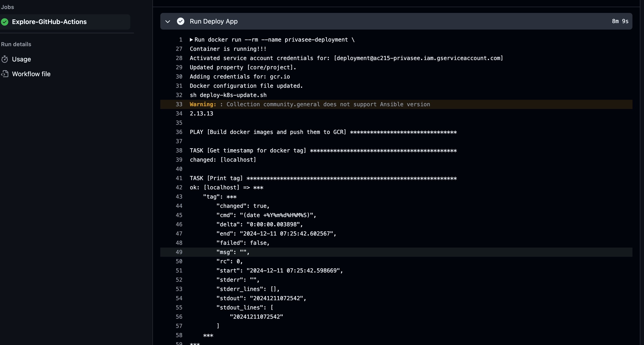Click the Run Deploy App step title
This screenshot has width=644, height=345.
(213, 21)
